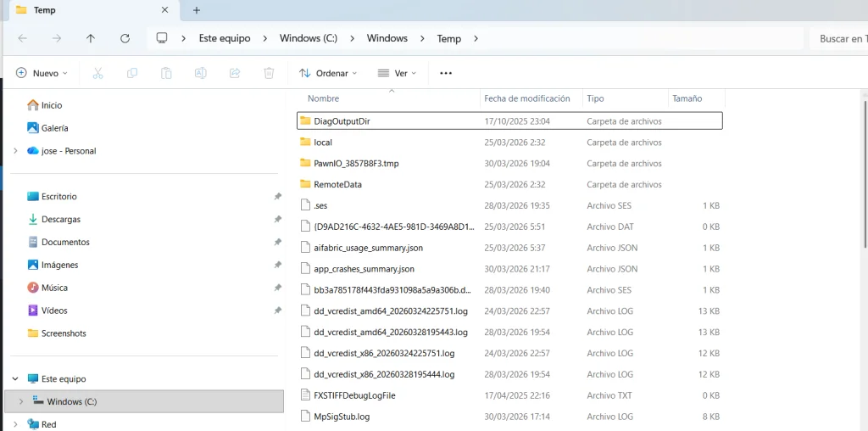
Task: Open Descargas in quick access
Action: point(53,220)
